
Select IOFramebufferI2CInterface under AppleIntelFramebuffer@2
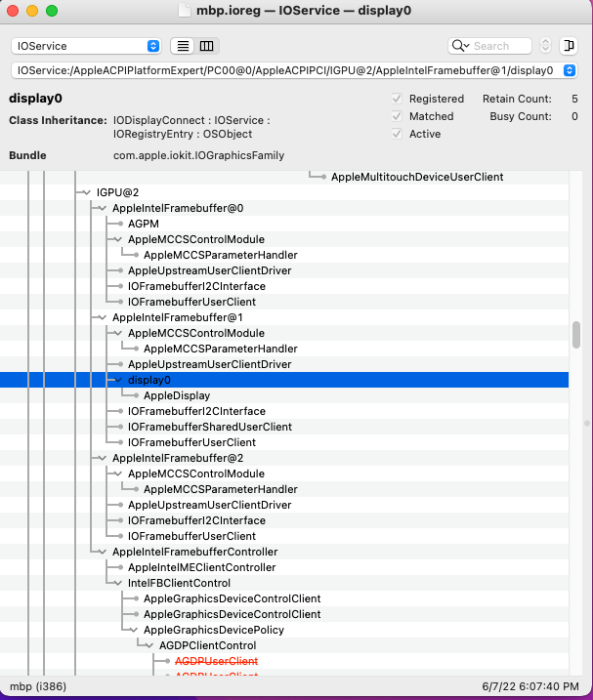coord(284,520)
